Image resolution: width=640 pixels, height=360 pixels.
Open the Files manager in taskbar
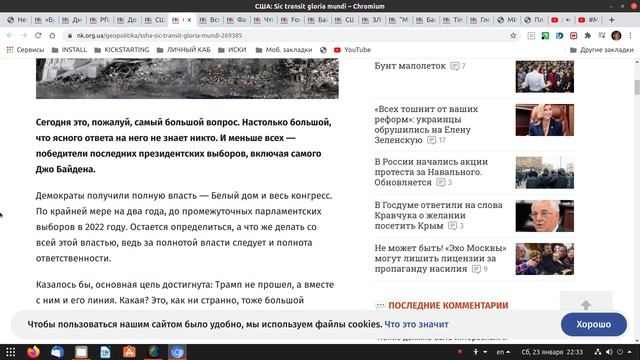[x=81, y=352]
